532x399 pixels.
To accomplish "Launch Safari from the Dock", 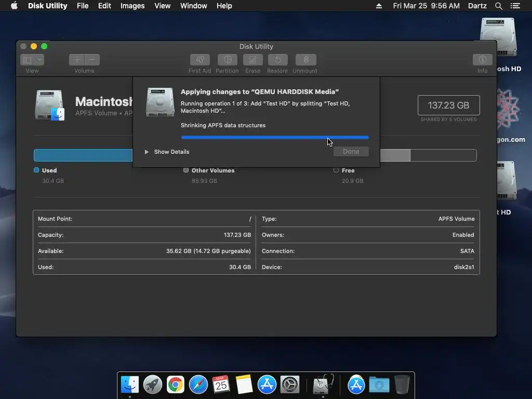I will (198, 385).
